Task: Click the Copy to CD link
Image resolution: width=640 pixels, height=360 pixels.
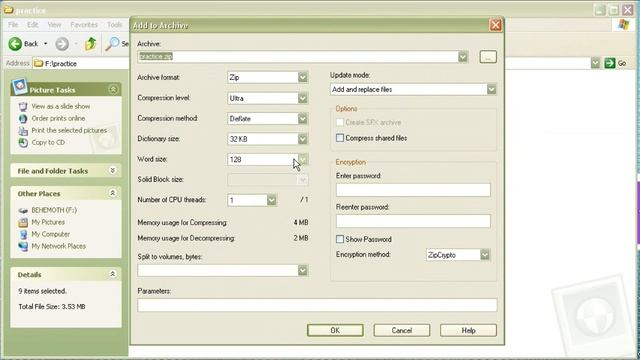Action: pyautogui.click(x=48, y=142)
